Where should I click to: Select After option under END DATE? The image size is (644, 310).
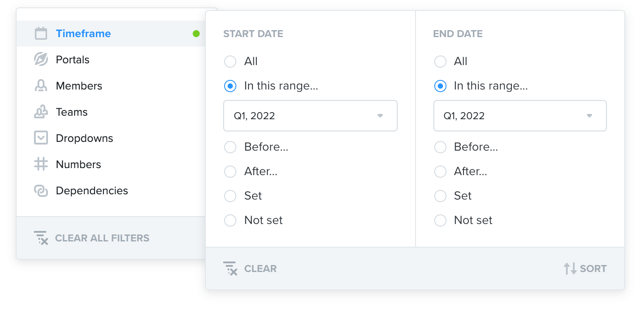[x=440, y=172]
